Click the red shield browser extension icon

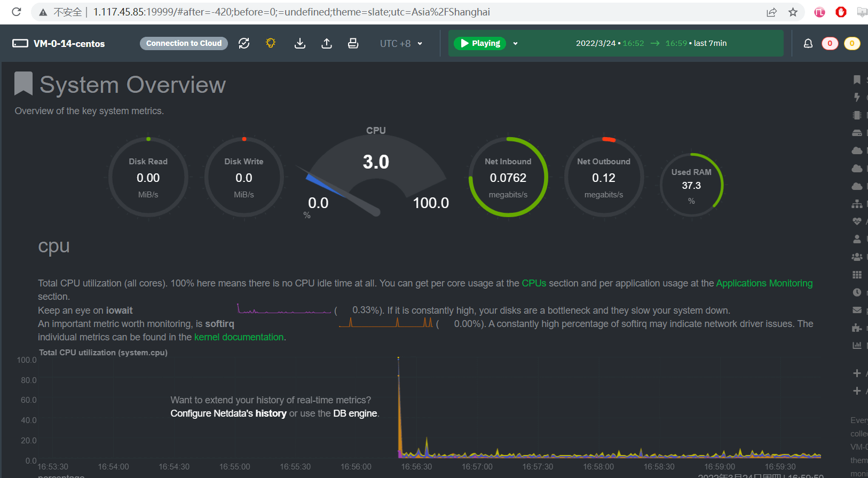click(841, 12)
